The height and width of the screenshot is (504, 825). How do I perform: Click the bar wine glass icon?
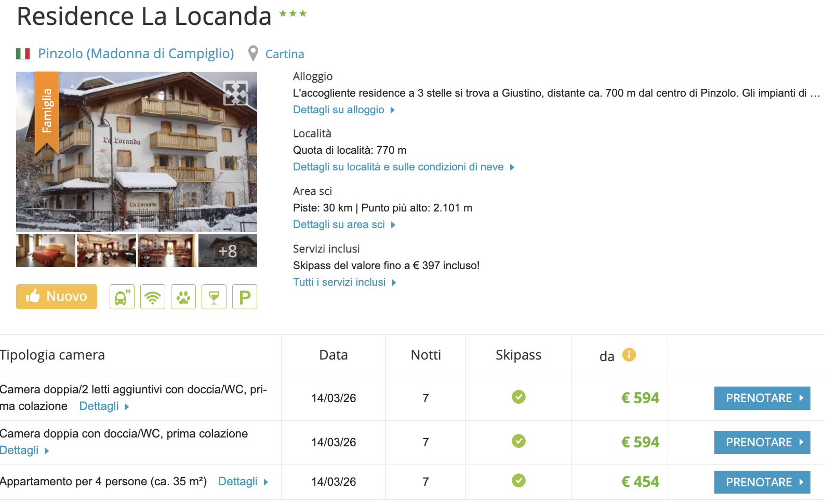click(x=214, y=297)
